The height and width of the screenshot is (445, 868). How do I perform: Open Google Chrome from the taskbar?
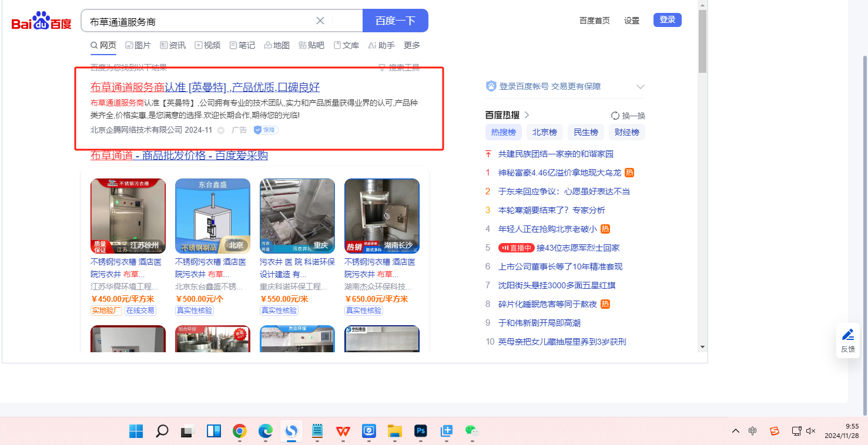pyautogui.click(x=239, y=431)
